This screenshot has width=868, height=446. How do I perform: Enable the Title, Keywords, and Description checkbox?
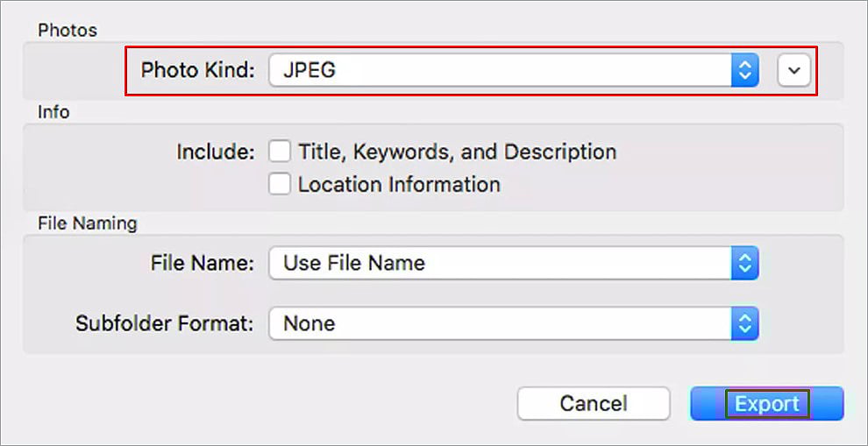pyautogui.click(x=280, y=152)
